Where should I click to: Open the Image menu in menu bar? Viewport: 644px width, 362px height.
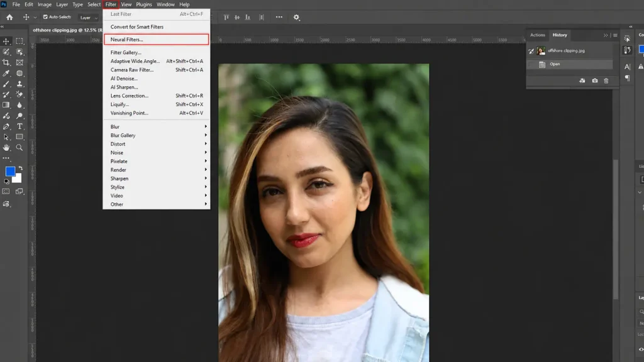click(45, 4)
